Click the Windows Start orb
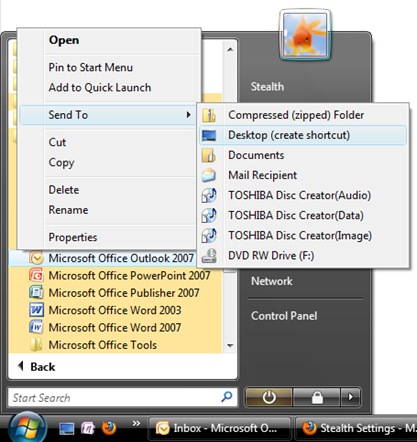The image size is (417, 442). click(27, 427)
